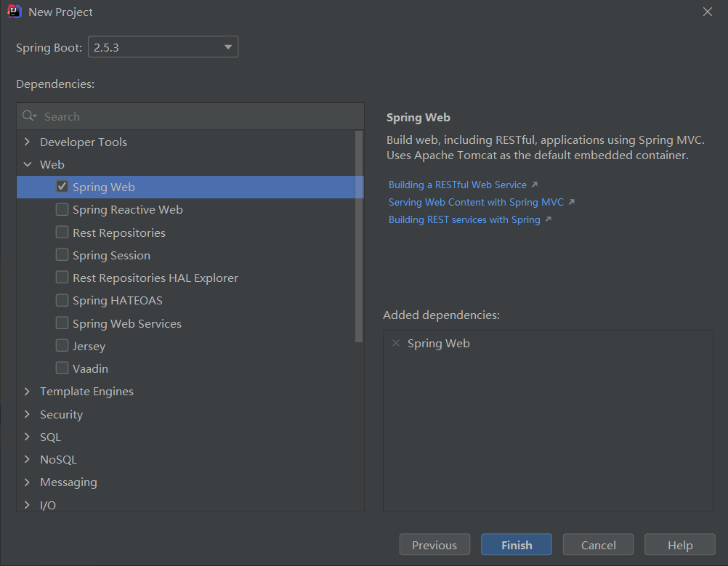Select the Rest Repositories HAL Explorer label

155,278
